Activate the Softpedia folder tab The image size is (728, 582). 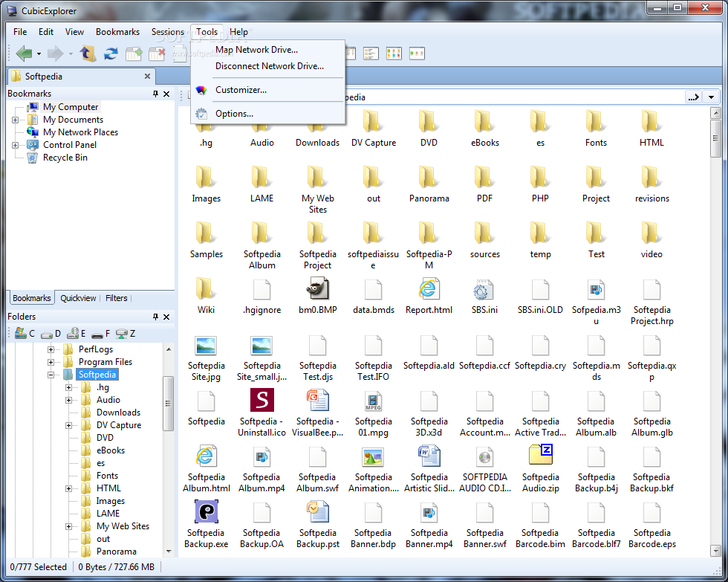pyautogui.click(x=81, y=76)
